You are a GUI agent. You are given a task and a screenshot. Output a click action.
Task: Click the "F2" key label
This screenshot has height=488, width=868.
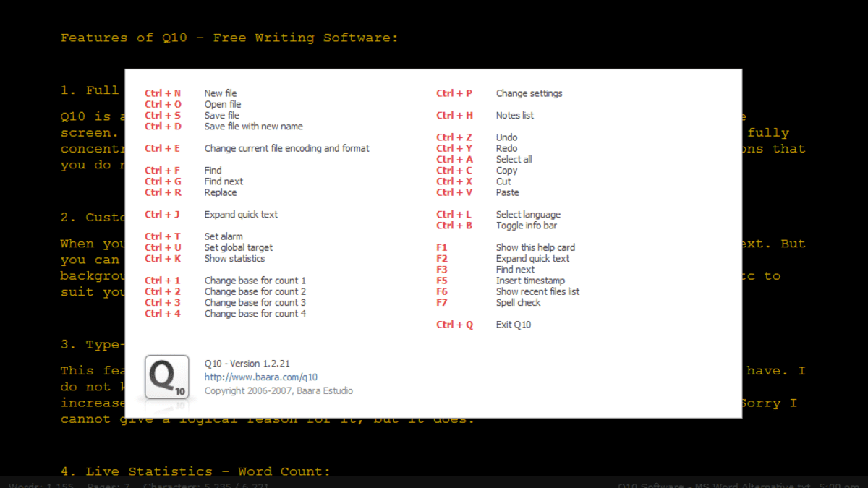pos(442,258)
